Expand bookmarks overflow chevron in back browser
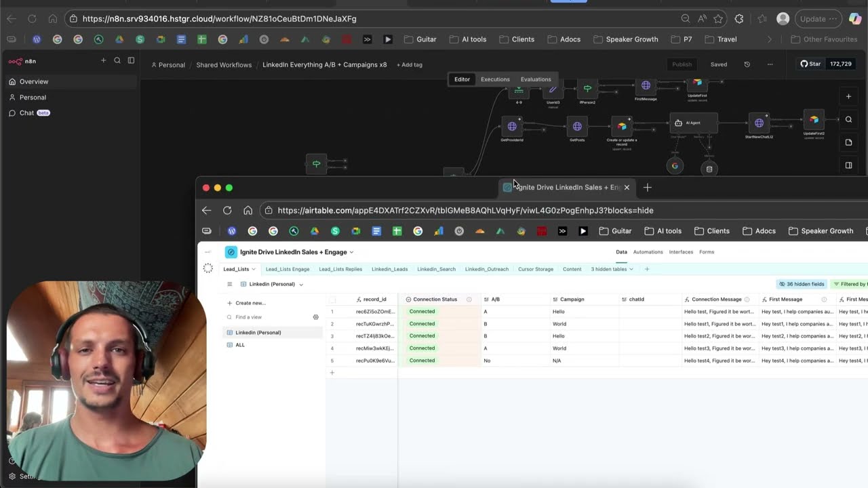Screen dimensions: 868x488 tap(770, 39)
